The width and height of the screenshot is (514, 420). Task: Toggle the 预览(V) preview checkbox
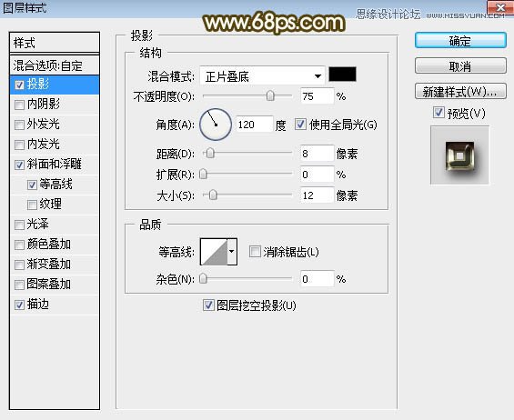pos(438,113)
